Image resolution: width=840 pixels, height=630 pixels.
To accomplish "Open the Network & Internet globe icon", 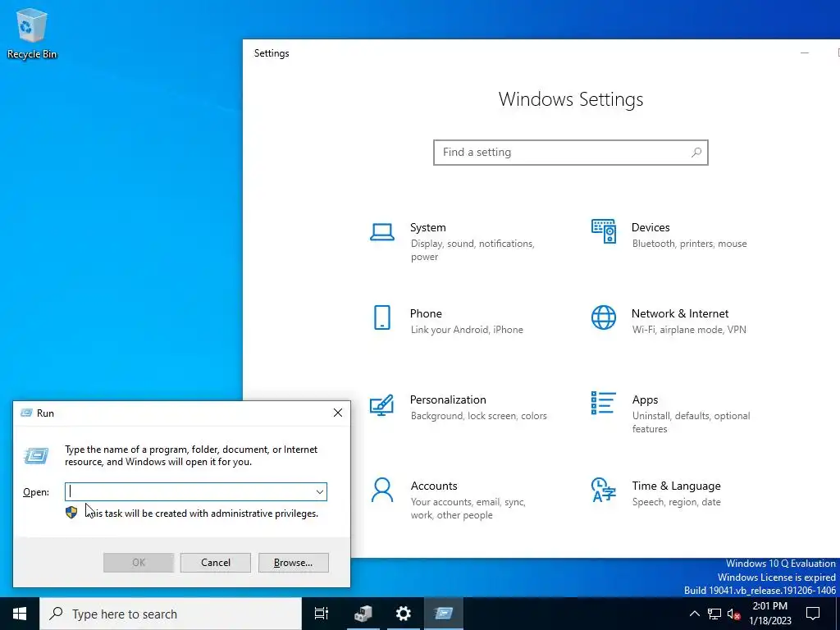I will (x=603, y=317).
